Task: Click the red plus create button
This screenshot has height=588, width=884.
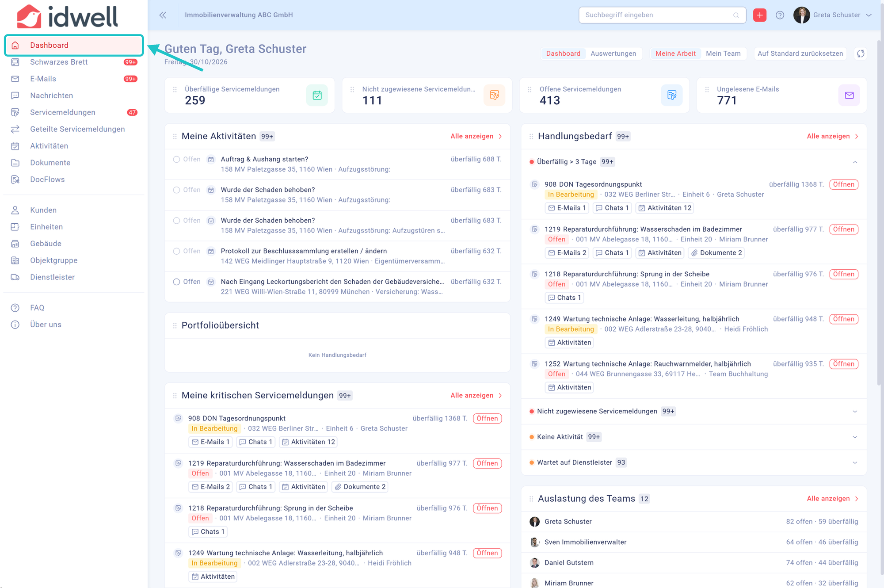Action: 759,15
